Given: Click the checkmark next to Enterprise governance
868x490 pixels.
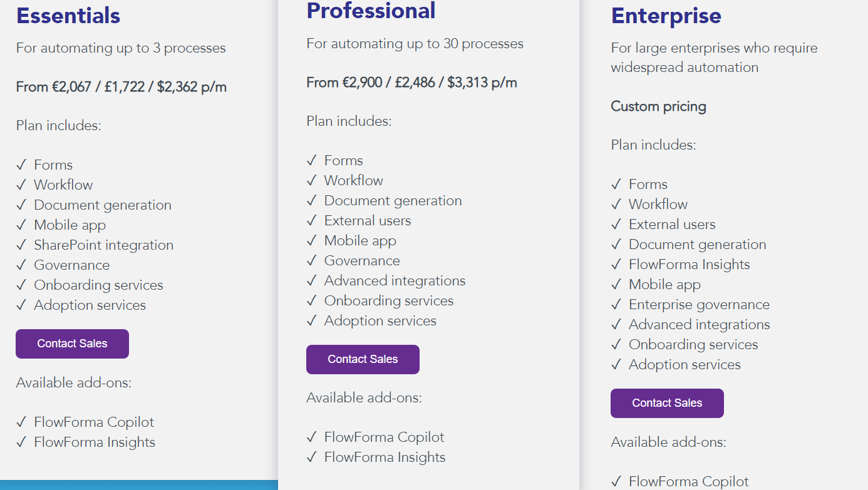Looking at the screenshot, I should 616,305.
